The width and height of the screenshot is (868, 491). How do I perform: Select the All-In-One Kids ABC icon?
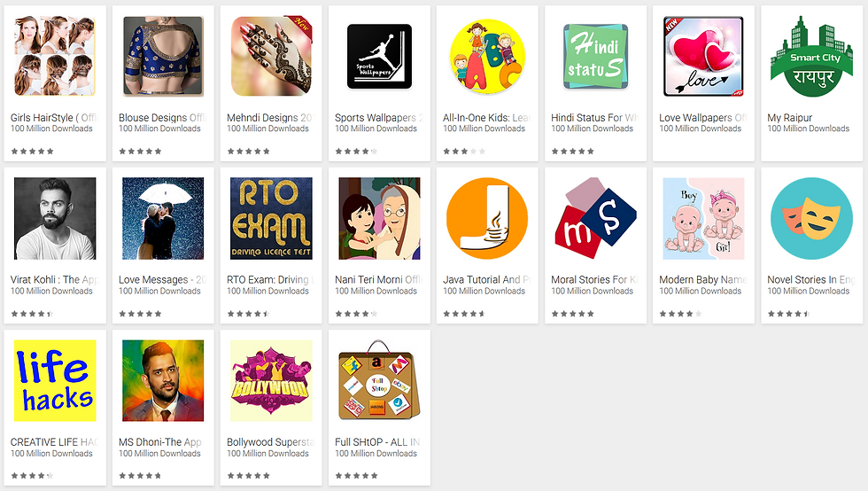(487, 56)
